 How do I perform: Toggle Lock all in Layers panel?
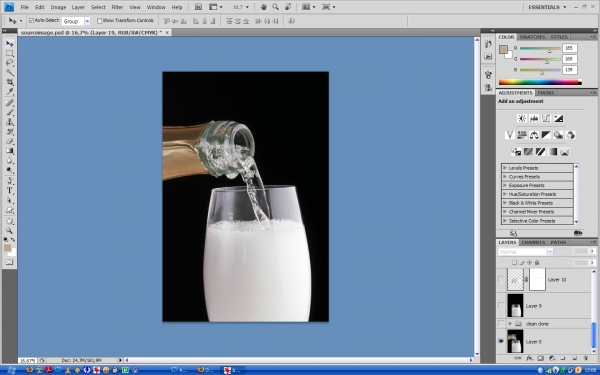(537, 262)
